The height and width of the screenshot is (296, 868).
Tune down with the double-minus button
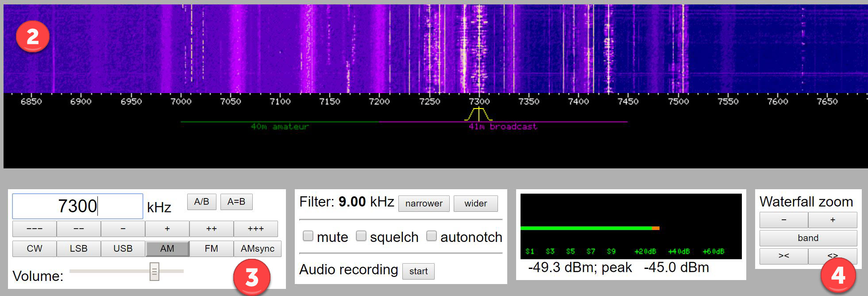pos(79,229)
